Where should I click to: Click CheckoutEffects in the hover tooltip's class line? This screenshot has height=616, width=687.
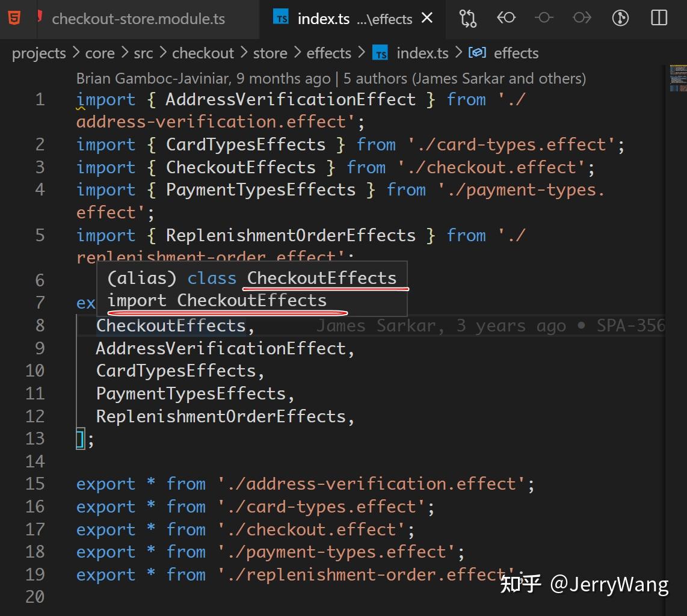point(322,278)
